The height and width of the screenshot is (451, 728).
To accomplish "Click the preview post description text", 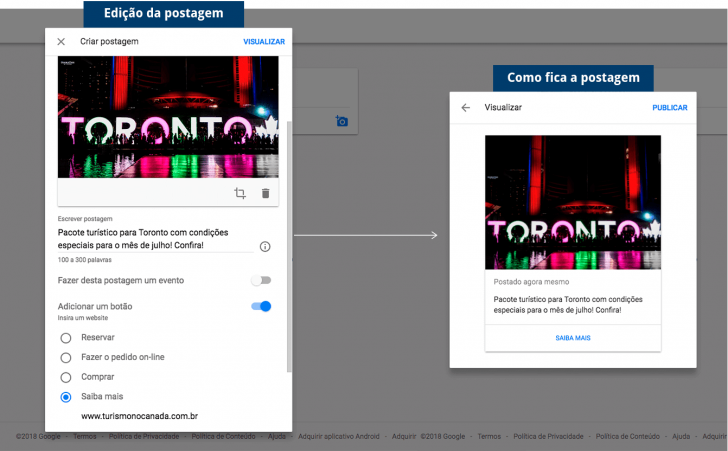I will pos(568,305).
